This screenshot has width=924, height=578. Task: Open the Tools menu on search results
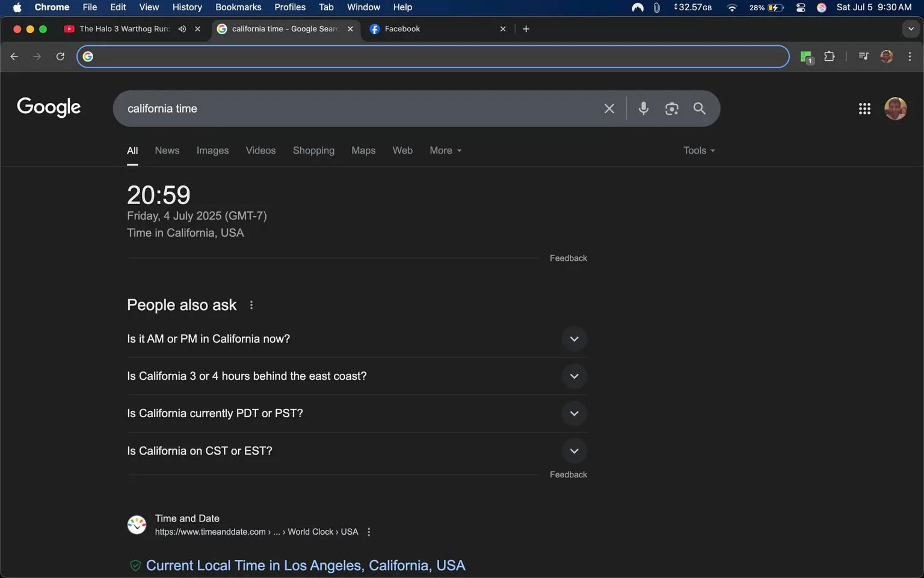[x=698, y=151]
